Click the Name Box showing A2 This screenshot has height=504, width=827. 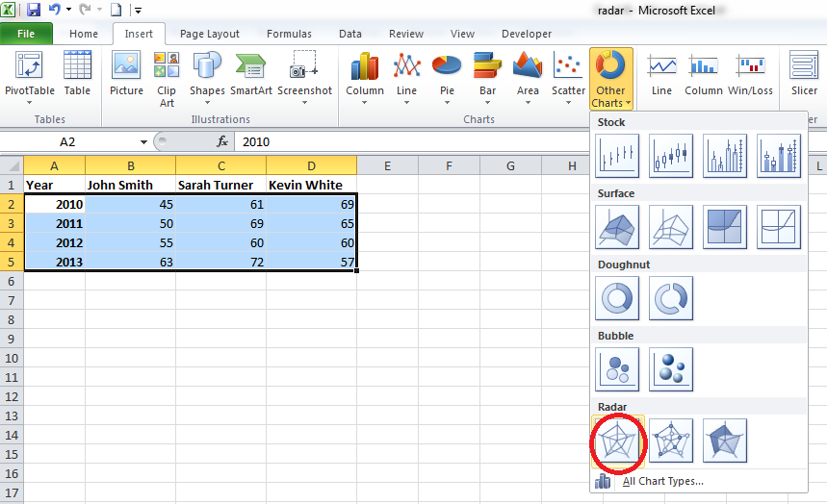[x=67, y=141]
